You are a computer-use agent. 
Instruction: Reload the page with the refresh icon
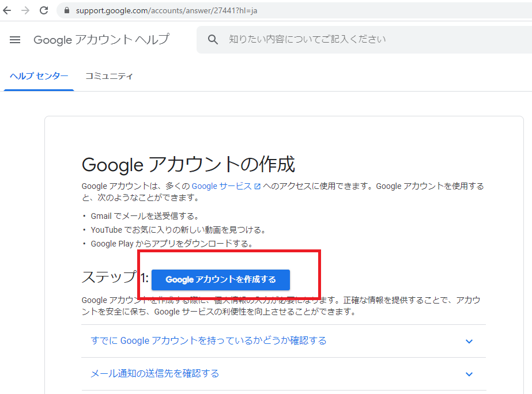coord(44,10)
